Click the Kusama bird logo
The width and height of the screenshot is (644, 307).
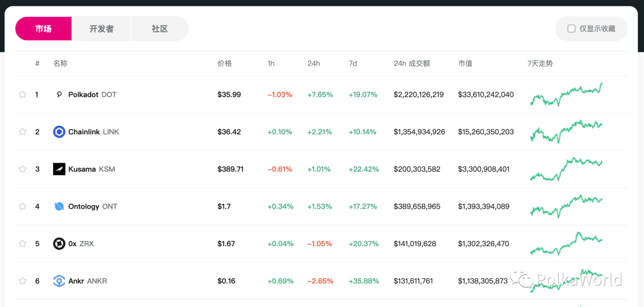59,169
